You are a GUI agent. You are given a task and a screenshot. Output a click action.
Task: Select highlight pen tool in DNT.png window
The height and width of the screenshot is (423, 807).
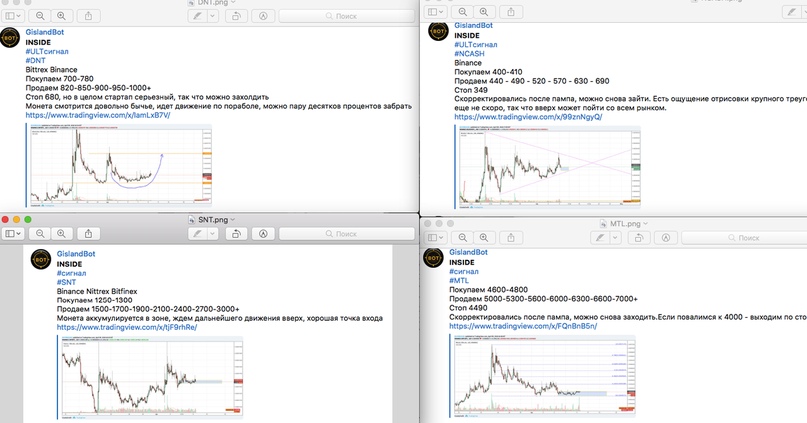click(x=198, y=16)
